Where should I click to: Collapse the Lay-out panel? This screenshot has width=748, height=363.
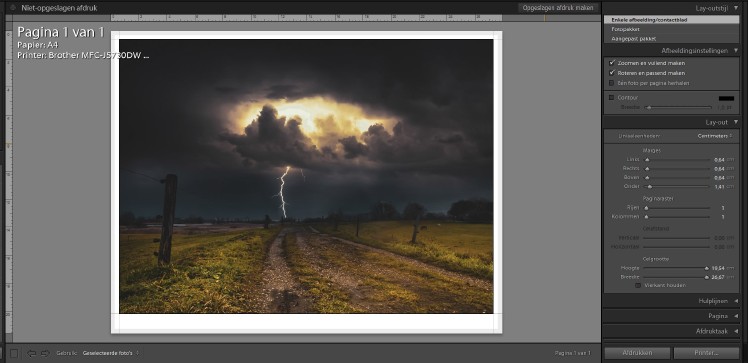pos(736,122)
